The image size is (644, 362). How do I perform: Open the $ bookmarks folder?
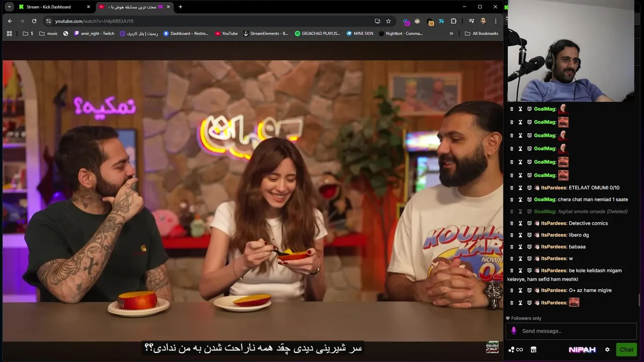pos(28,34)
